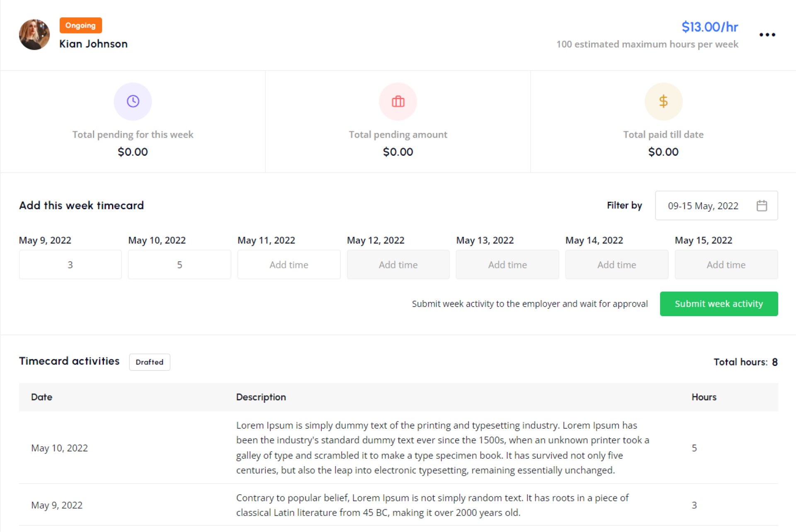Image resolution: width=796 pixels, height=532 pixels.
Task: Select the May 9, 2022 activity row
Action: pos(398,505)
